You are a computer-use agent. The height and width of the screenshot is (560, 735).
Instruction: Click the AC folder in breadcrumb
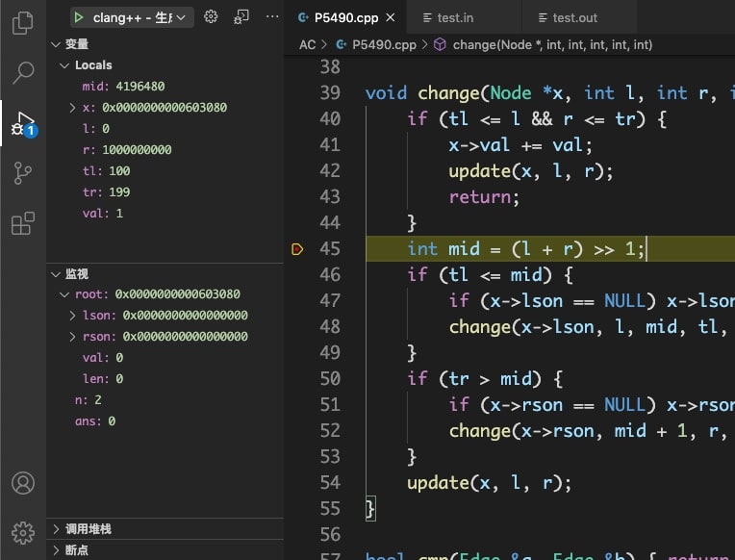307,44
